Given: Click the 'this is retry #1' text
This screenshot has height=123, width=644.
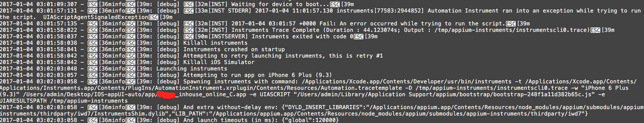Looking at the screenshot, I should 356,56.
